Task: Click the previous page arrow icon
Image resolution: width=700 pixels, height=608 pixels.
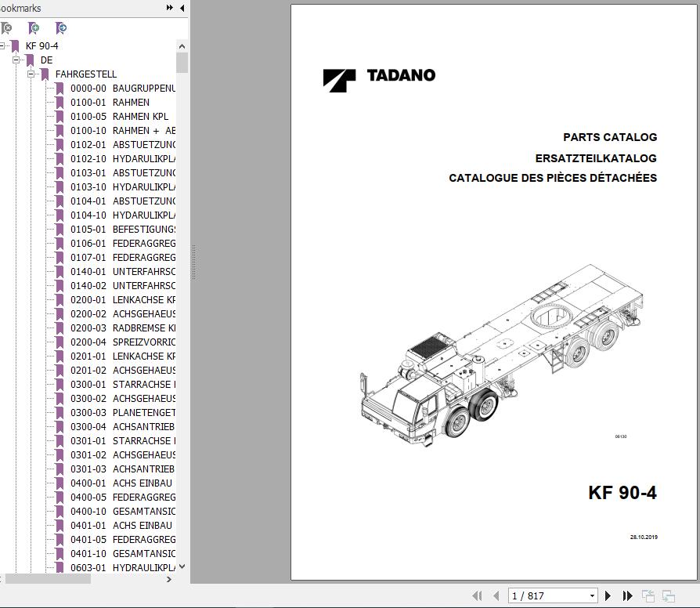Action: (496, 595)
